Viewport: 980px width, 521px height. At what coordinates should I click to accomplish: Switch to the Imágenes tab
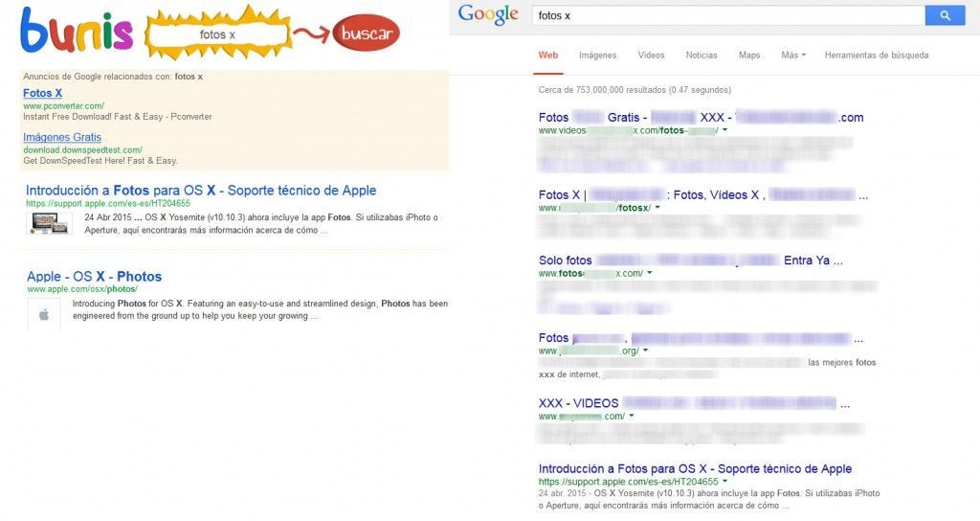click(597, 55)
